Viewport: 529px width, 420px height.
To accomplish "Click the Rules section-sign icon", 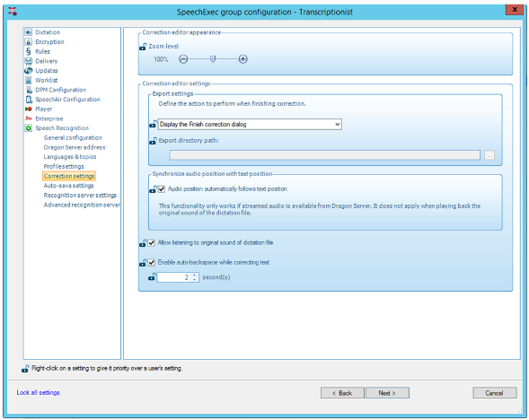I will pos(29,51).
